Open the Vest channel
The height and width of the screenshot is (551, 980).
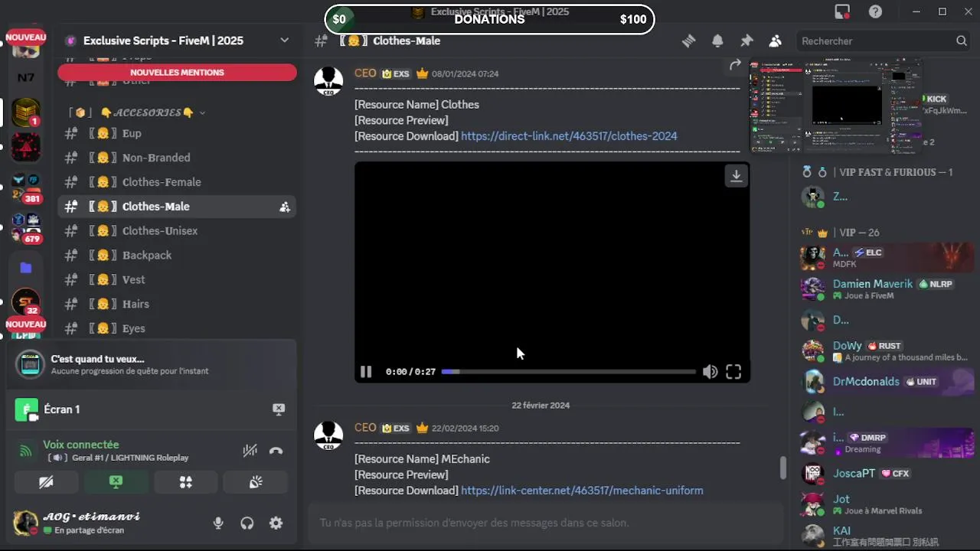coord(177,280)
